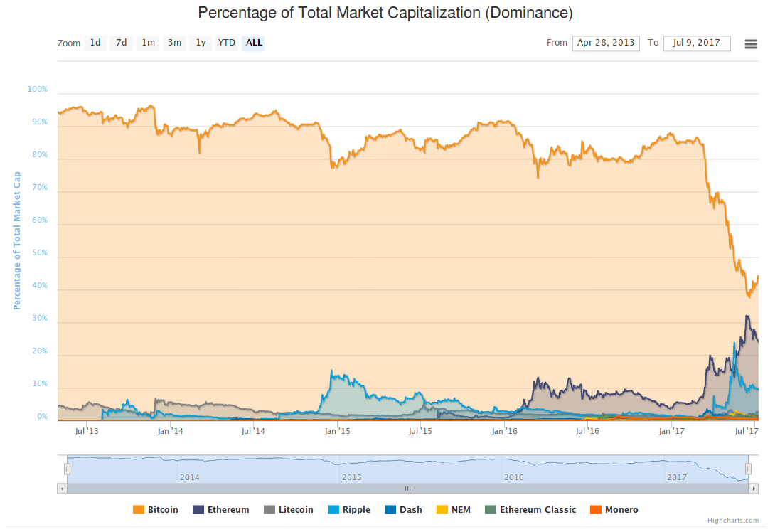
Task: Choose the 3m zoom option
Action: pos(173,43)
